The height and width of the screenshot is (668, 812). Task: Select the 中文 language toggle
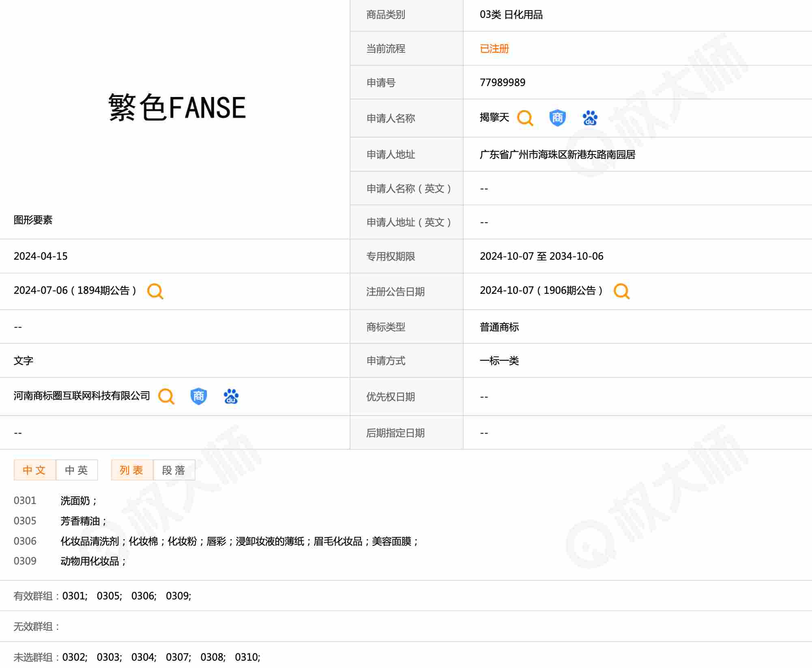[x=34, y=470]
